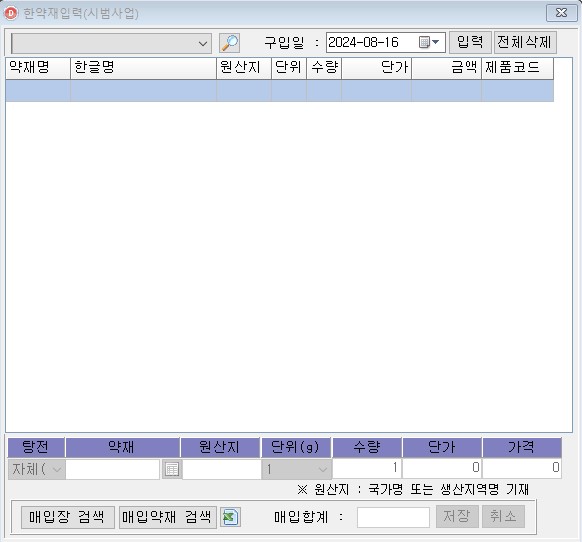Open the 약재 lookup list icon
The image size is (582, 542).
click(x=171, y=469)
